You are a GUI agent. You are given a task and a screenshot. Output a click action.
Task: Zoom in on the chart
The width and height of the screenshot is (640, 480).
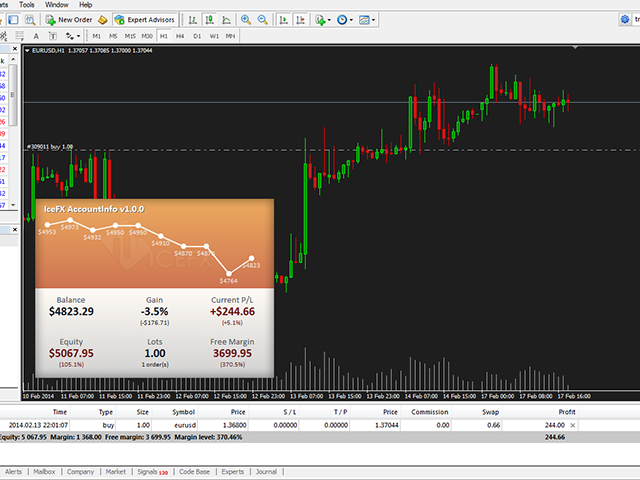coord(246,20)
